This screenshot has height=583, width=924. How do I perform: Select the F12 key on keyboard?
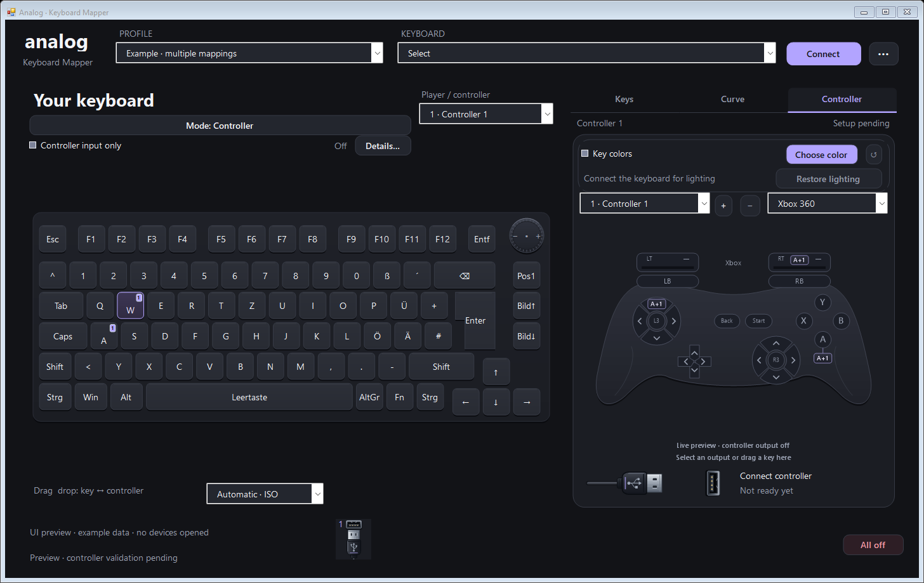point(442,239)
